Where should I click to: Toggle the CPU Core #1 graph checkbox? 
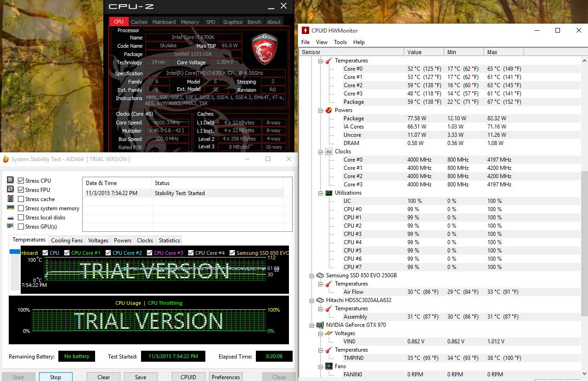[67, 253]
